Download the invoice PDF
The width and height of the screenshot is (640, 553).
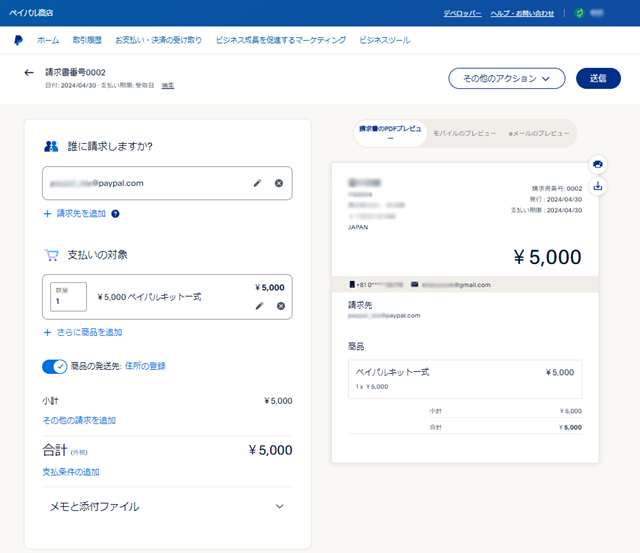click(597, 185)
